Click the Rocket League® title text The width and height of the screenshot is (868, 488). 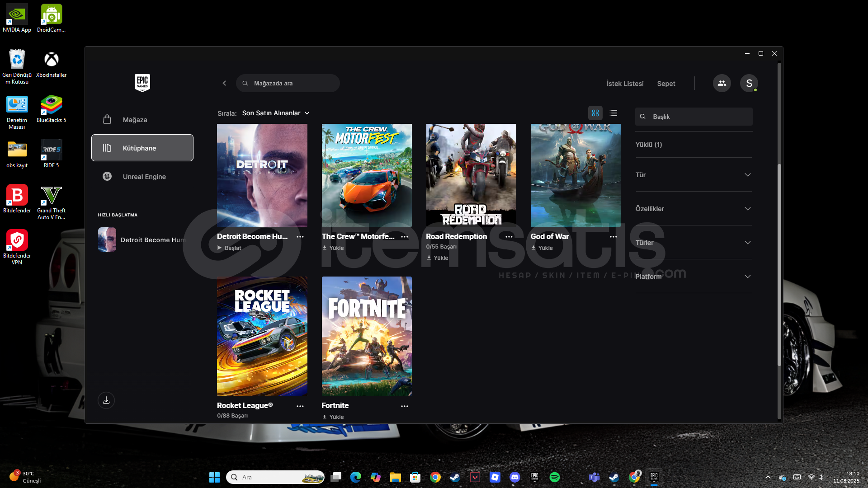[245, 406]
